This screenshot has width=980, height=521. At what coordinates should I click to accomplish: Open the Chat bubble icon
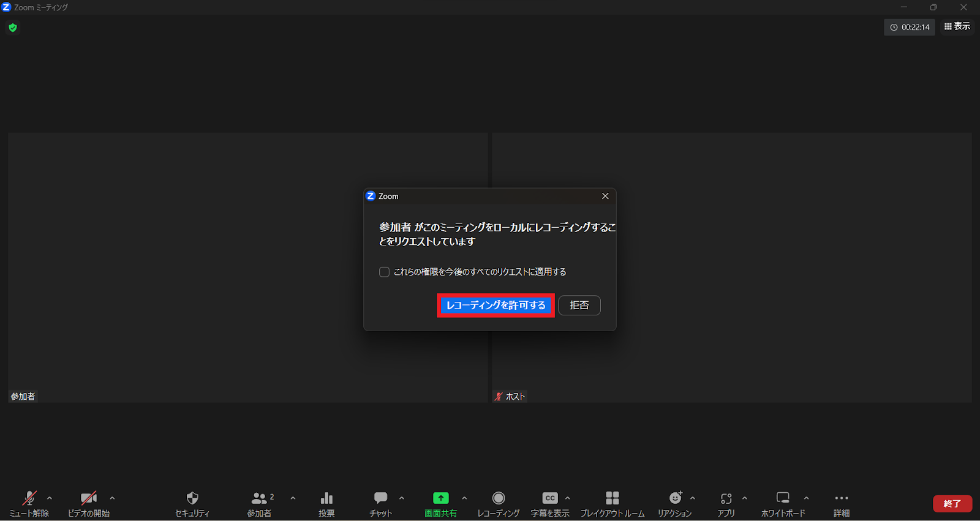coord(380,498)
